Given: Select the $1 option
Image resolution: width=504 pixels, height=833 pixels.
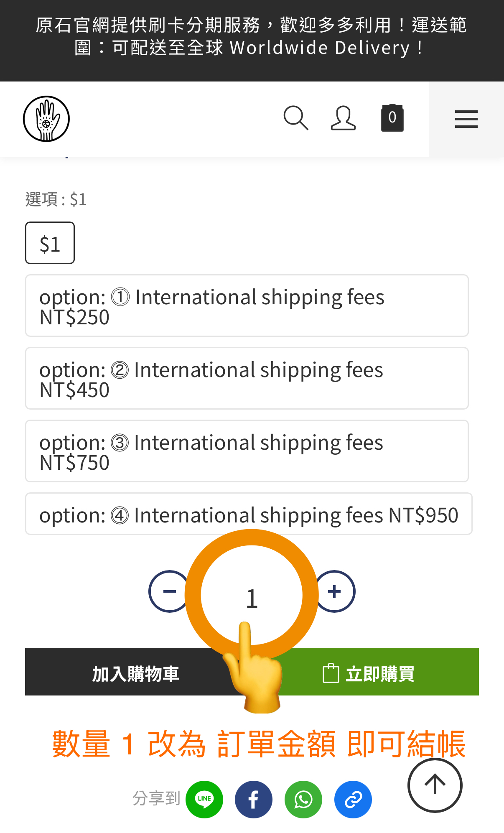Looking at the screenshot, I should click(x=50, y=243).
